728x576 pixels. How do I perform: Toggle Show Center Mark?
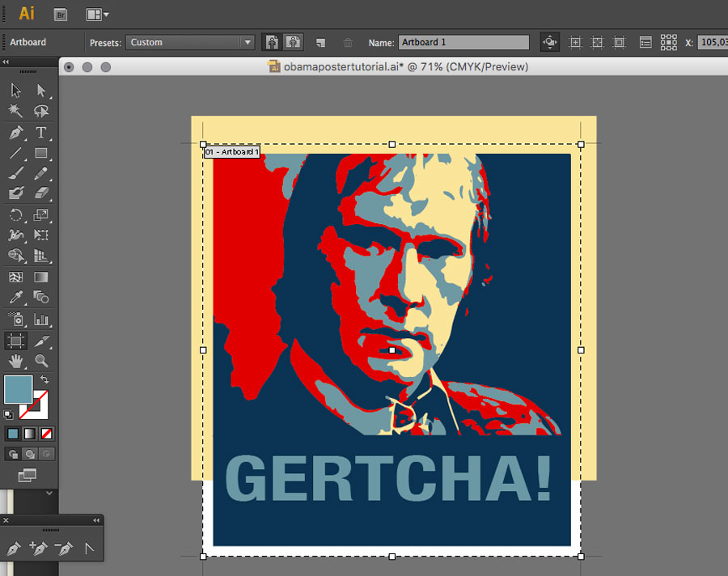click(x=575, y=42)
